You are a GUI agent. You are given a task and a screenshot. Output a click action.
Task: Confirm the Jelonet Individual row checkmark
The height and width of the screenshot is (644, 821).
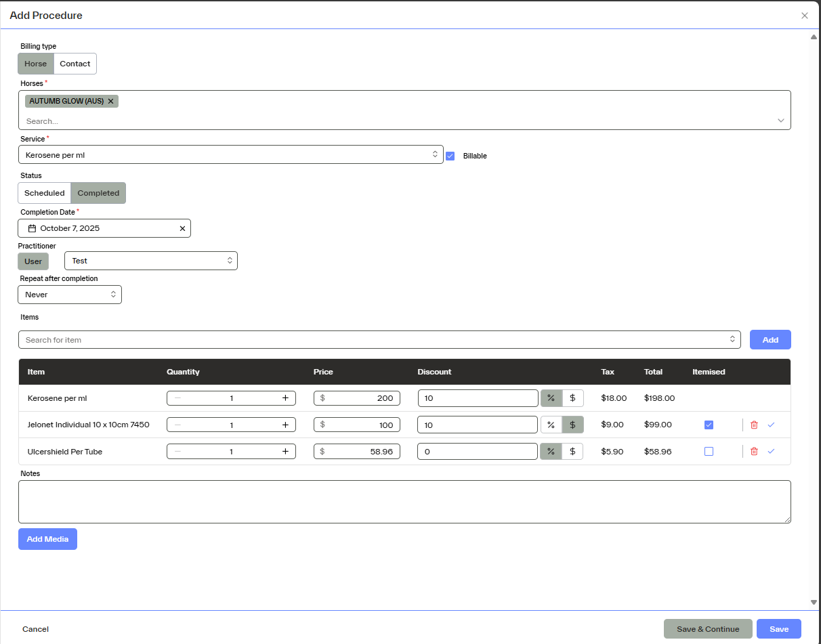coord(771,425)
